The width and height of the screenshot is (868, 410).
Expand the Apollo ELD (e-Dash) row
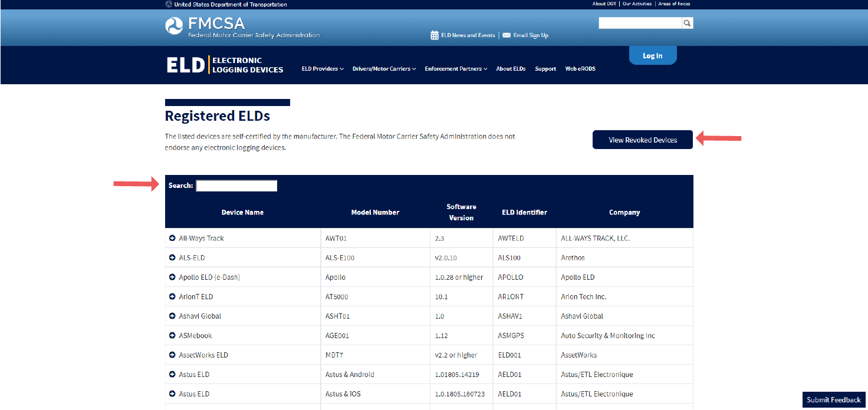pos(172,277)
